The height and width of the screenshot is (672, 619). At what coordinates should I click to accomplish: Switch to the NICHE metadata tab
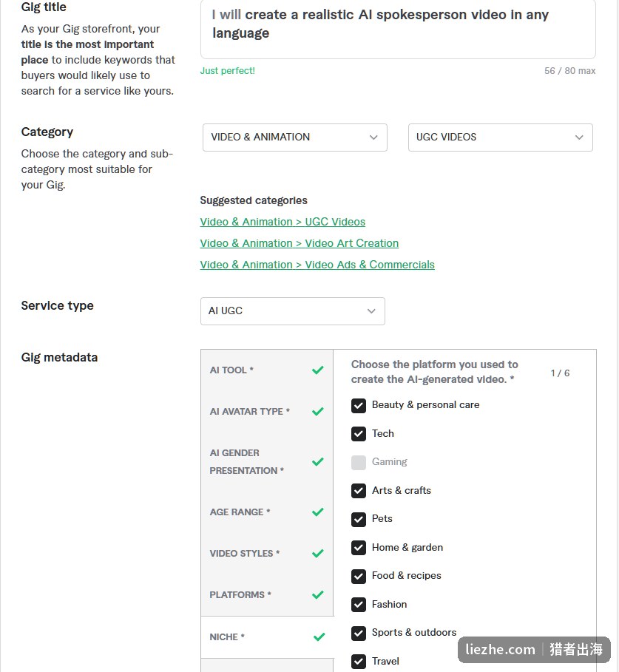pos(267,637)
